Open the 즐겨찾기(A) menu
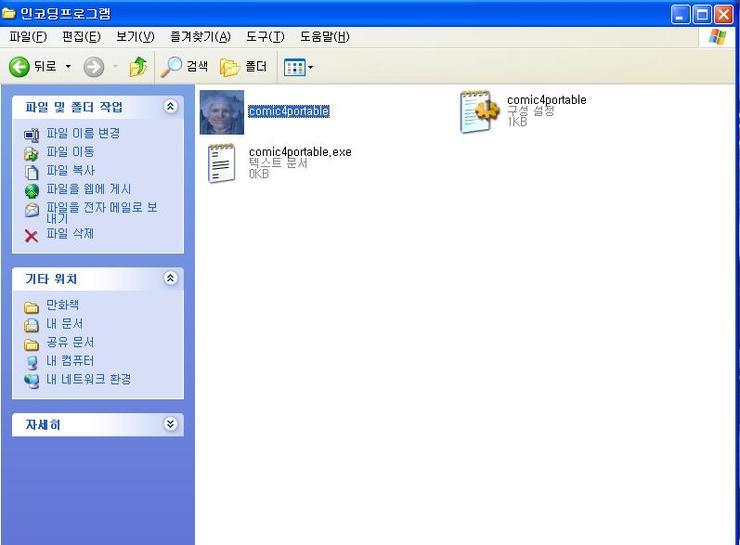Image resolution: width=740 pixels, height=545 pixels. tap(200, 37)
